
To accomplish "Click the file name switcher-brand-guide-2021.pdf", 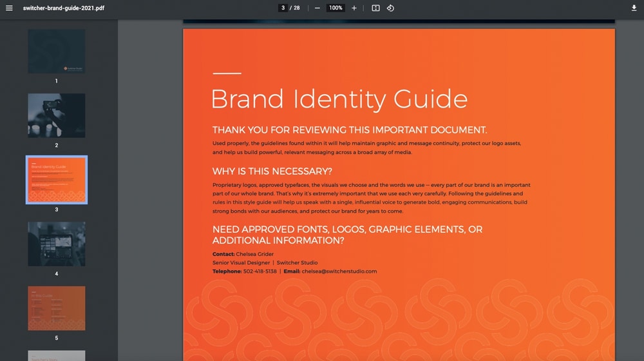I will point(64,8).
